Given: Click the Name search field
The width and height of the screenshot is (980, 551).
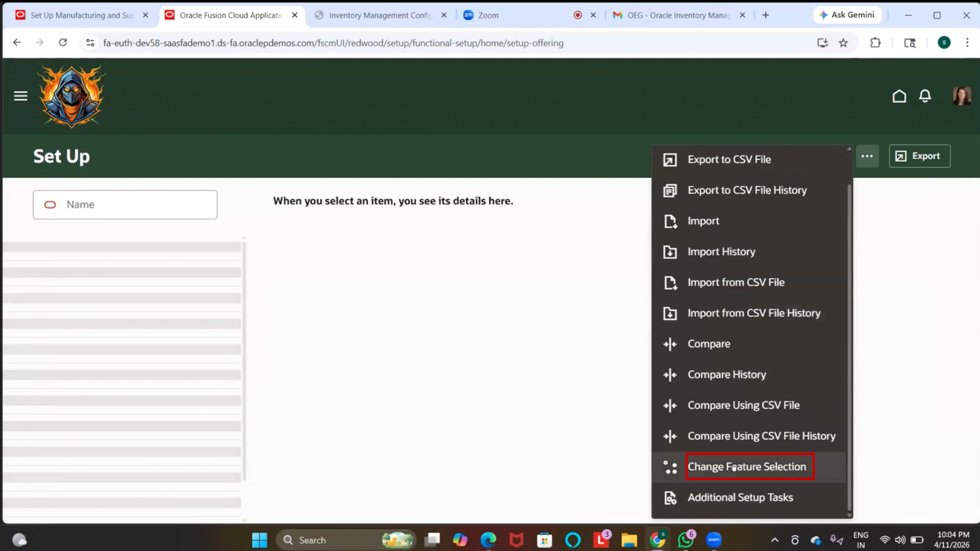Looking at the screenshot, I should point(125,205).
